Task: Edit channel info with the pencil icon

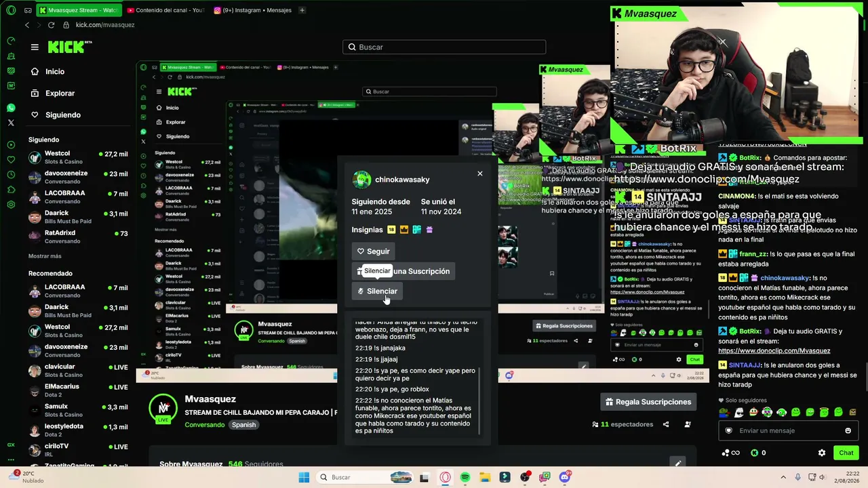Action: click(x=677, y=464)
